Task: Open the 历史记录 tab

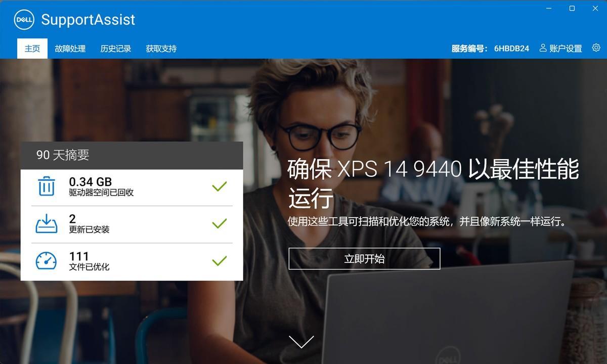Action: pos(115,48)
